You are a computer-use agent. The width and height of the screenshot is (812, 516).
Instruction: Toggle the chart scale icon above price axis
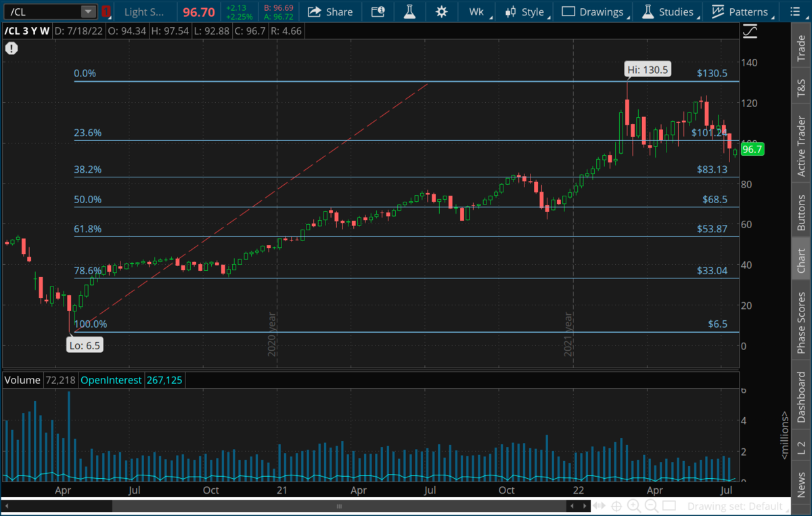coord(750,31)
